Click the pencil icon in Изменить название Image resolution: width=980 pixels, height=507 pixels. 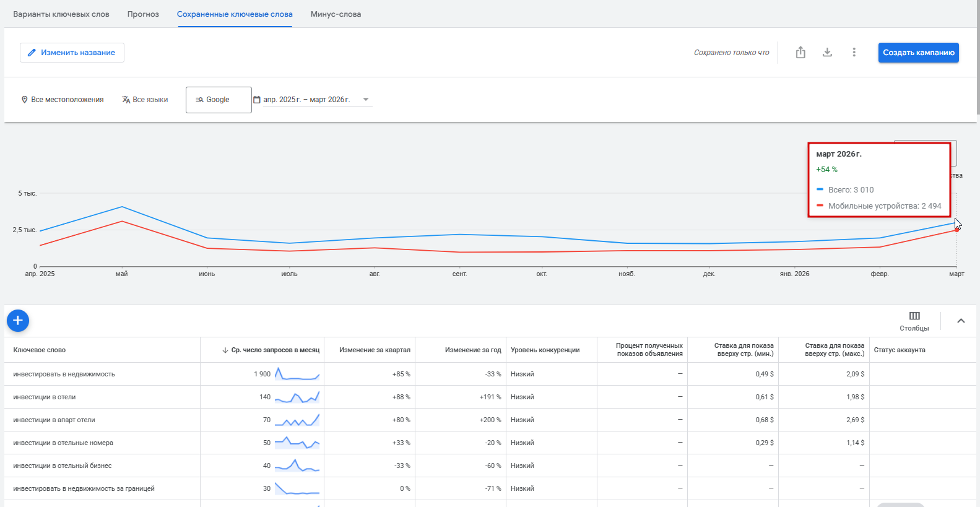tap(32, 53)
